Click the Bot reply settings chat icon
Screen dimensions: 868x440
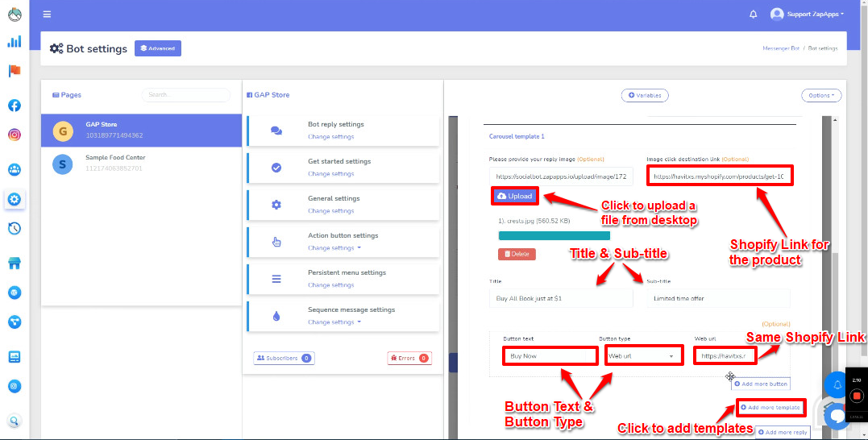[x=276, y=131]
